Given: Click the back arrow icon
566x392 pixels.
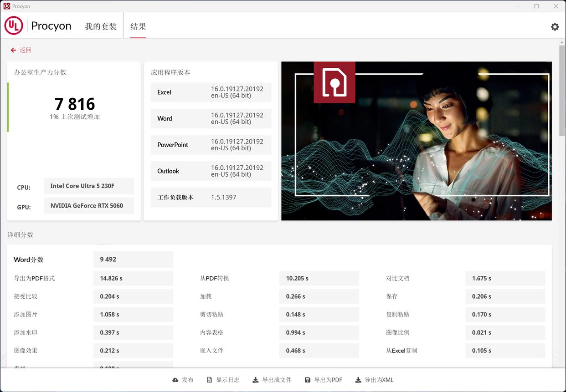Looking at the screenshot, I should 13,50.
